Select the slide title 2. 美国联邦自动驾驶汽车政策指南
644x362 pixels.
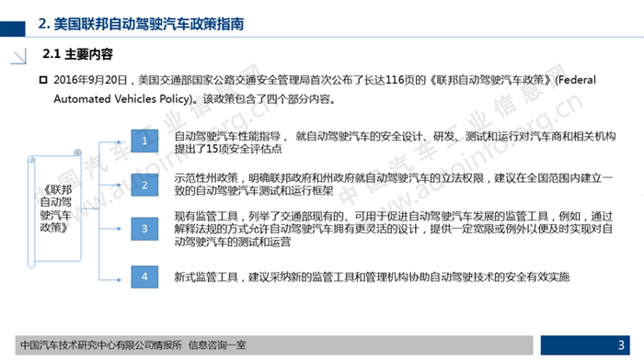coord(141,24)
